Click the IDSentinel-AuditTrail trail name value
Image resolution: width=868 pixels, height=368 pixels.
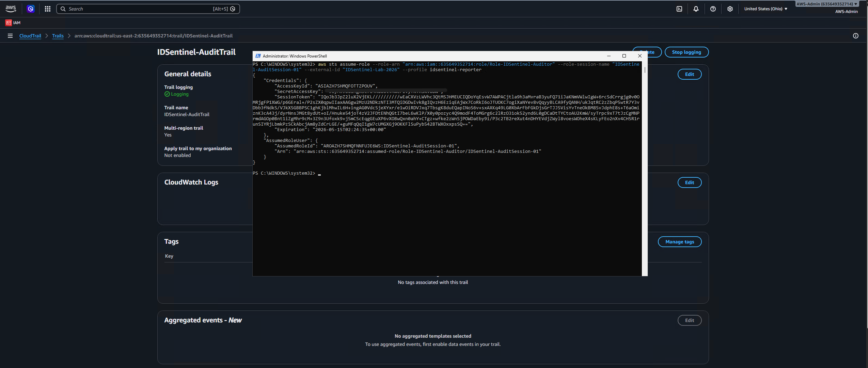click(x=187, y=114)
